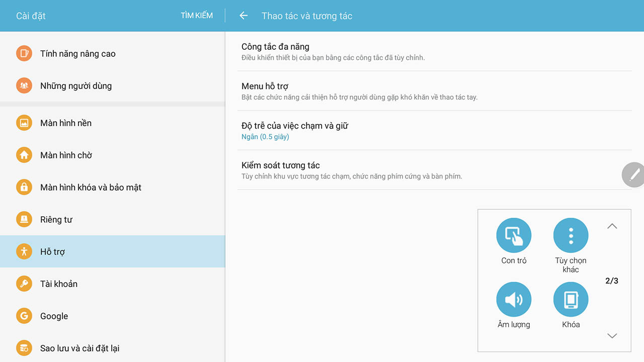This screenshot has height=362, width=644.
Task: Open Tính năng nâng cao settings
Action: (x=78, y=54)
